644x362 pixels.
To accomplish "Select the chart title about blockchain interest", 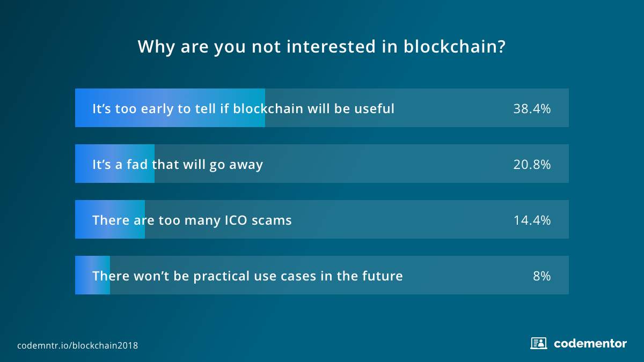I will click(x=322, y=47).
